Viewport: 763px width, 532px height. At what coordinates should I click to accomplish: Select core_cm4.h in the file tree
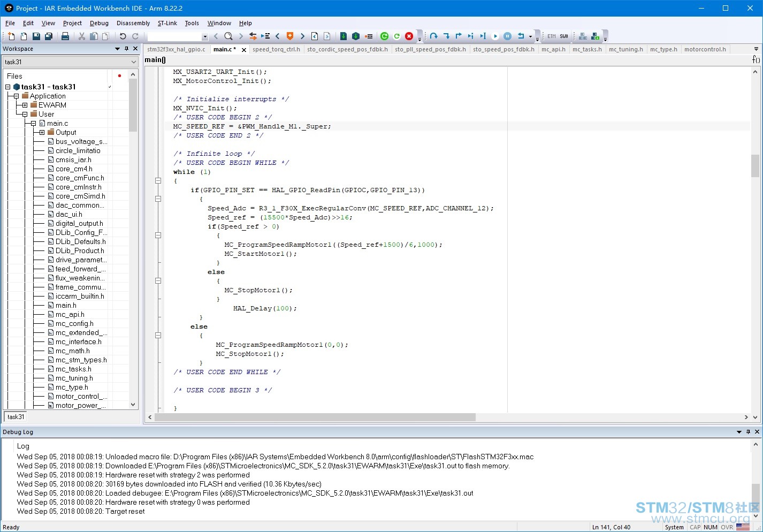(74, 169)
